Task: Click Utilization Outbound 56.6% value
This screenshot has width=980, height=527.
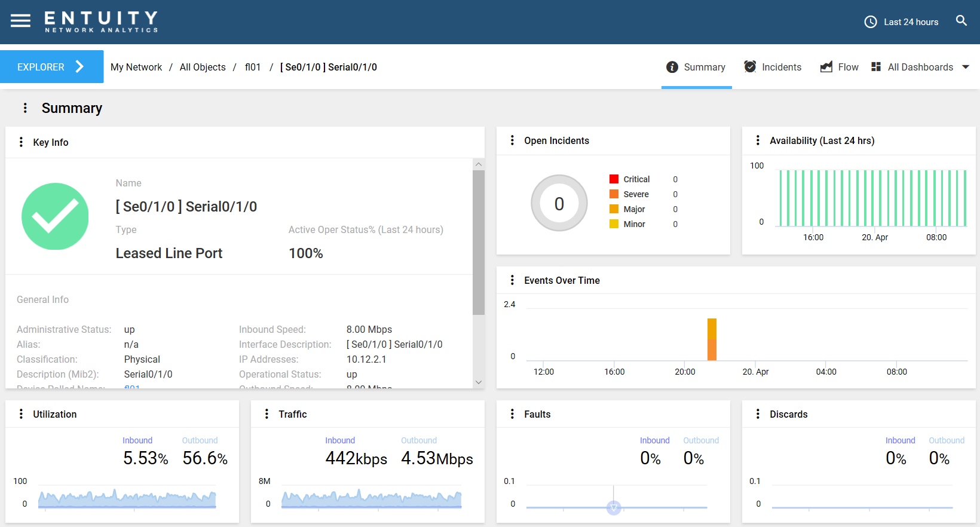Action: (205, 458)
